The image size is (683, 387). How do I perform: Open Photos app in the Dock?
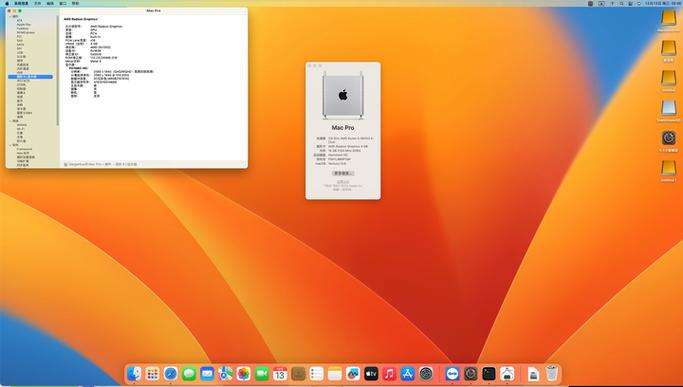coord(243,373)
